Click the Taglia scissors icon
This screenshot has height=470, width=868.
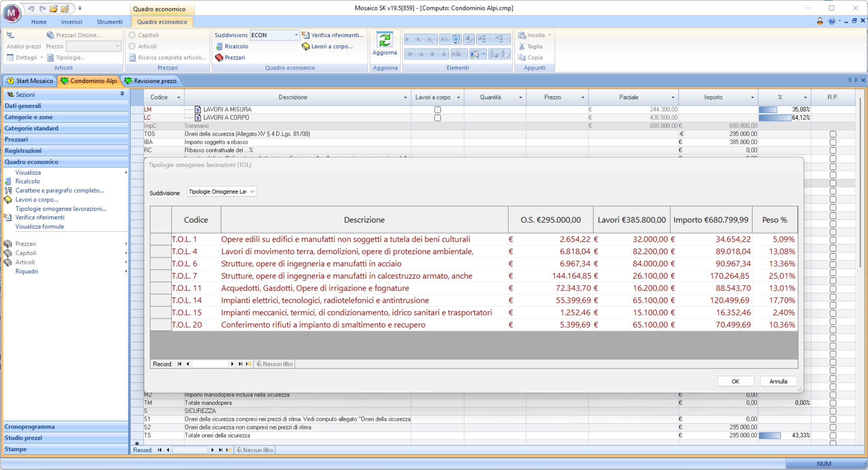[522, 46]
